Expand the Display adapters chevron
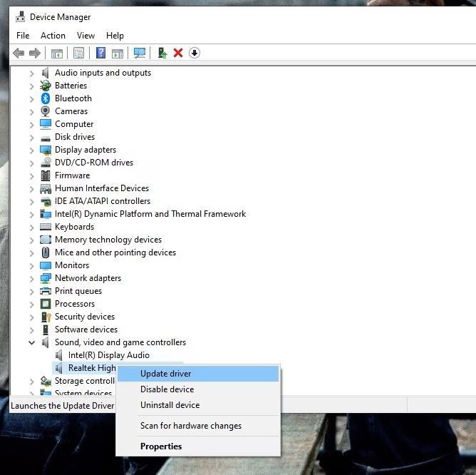 click(31, 150)
